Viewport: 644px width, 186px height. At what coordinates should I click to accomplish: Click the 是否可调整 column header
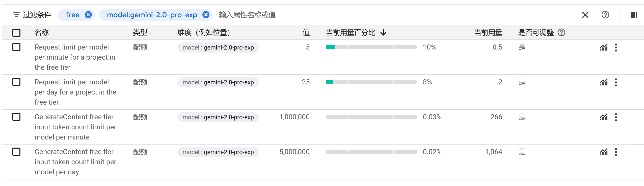coord(536,32)
